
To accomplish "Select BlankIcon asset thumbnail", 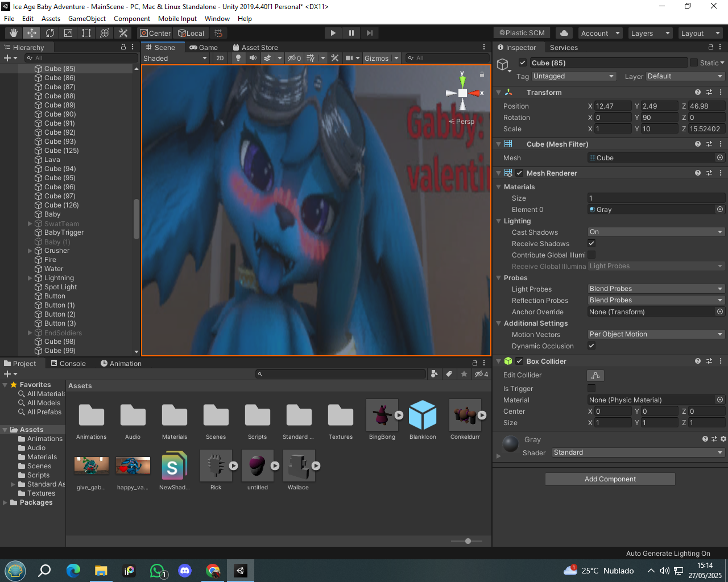I will 423,415.
